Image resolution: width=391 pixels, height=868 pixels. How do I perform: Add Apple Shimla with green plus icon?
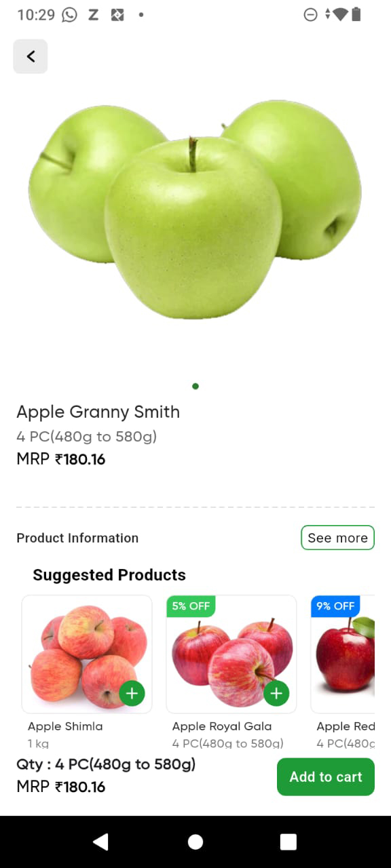point(132,693)
